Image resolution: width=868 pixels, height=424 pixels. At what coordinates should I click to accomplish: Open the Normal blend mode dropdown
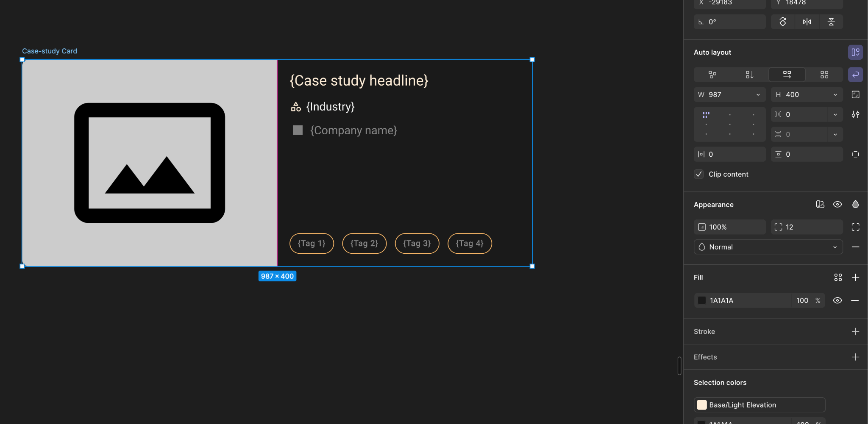[768, 247]
